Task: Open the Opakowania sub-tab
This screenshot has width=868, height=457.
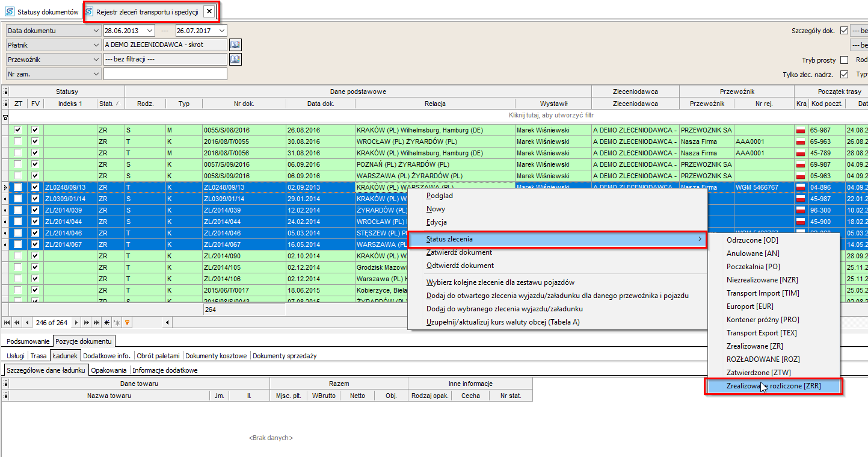Action: pyautogui.click(x=109, y=370)
